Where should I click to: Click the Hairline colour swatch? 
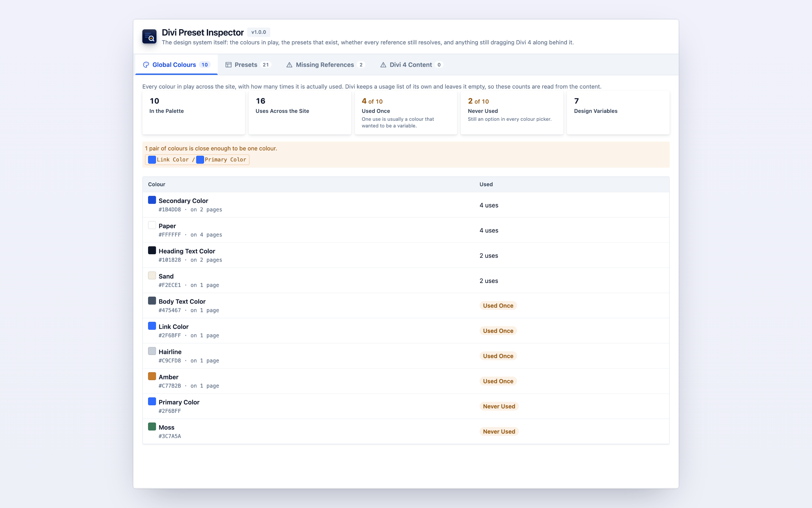tap(152, 351)
